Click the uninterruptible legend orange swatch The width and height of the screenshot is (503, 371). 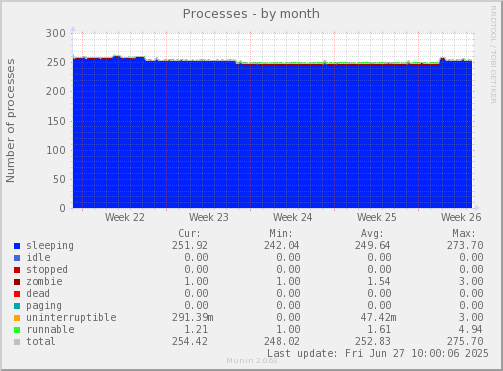click(17, 318)
